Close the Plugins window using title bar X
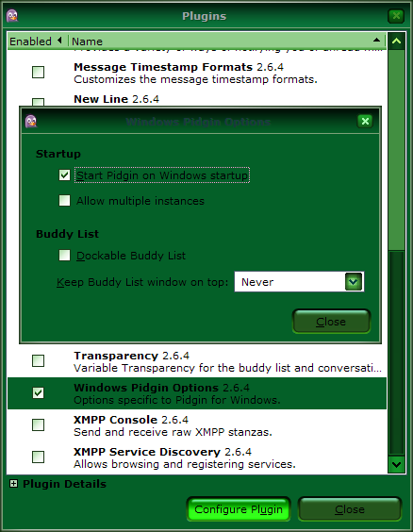Screen dimensions: 413x532 tap(396, 16)
